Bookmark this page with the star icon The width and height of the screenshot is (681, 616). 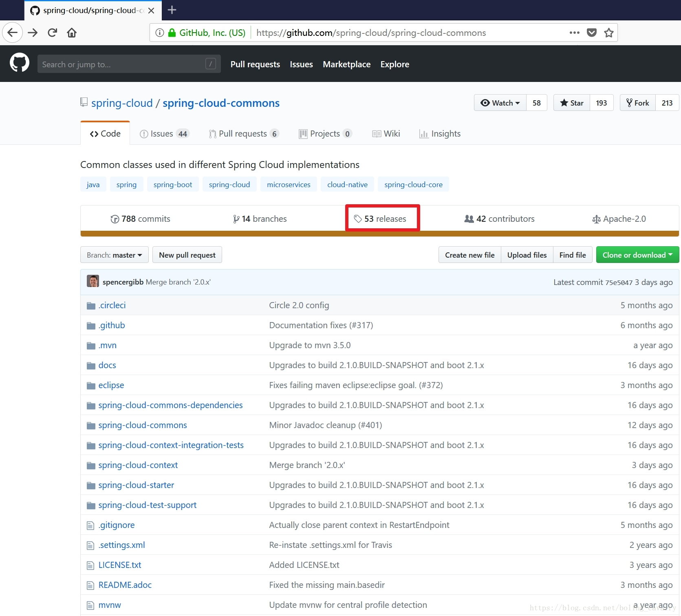(609, 33)
